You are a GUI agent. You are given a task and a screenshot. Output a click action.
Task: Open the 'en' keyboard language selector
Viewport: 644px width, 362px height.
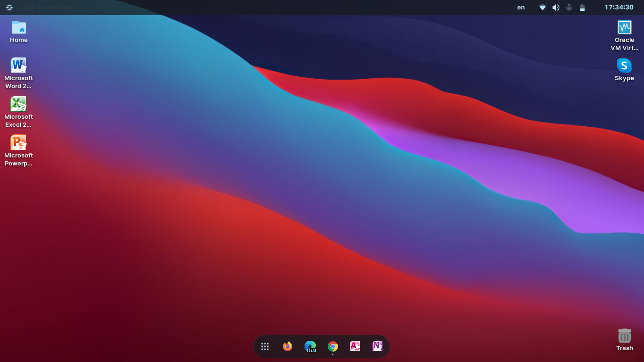[521, 8]
